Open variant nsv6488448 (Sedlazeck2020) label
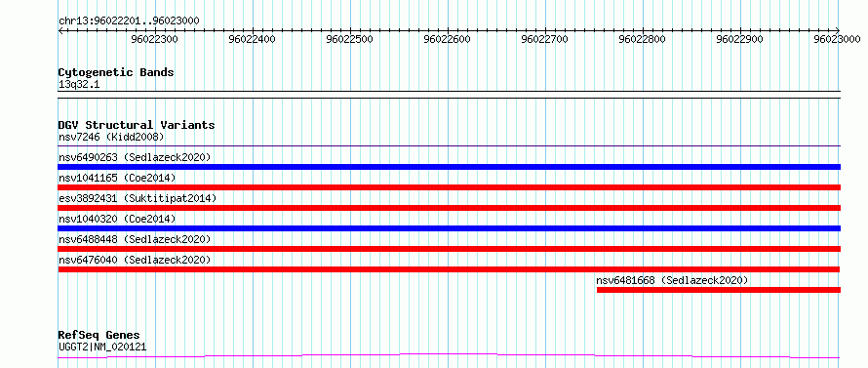The height and width of the screenshot is (368, 868). [135, 239]
